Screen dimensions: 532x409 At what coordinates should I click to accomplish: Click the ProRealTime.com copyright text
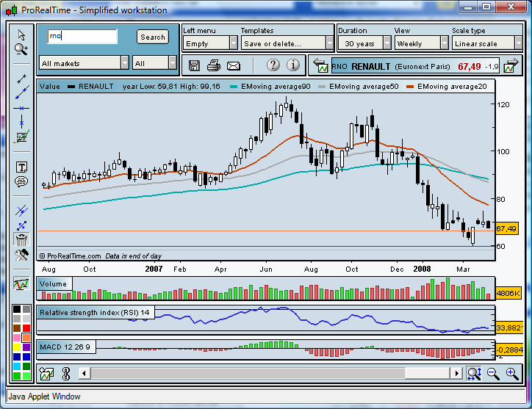point(71,256)
